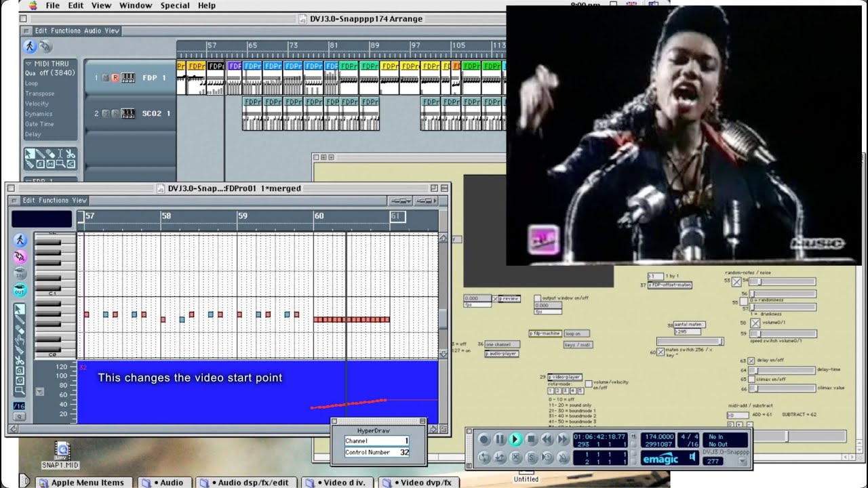This screenshot has width=868, height=488.
Task: Click the Record button on the transport bar
Action: coord(484,439)
